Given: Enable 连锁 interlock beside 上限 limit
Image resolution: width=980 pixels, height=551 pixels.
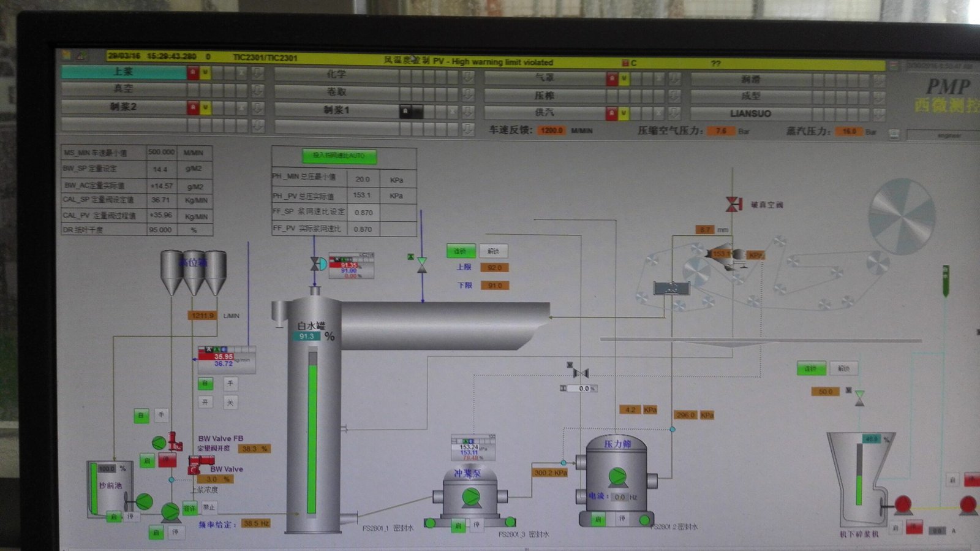Looking at the screenshot, I should tap(460, 251).
